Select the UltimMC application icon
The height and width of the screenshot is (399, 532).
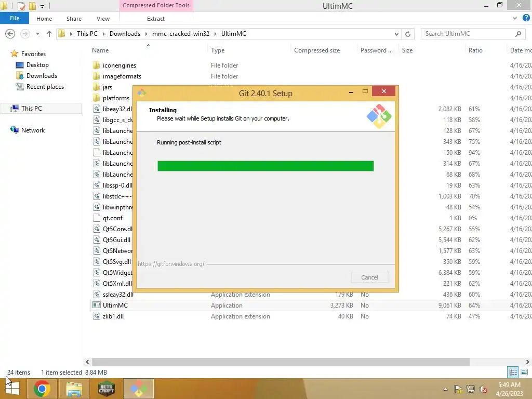pos(97,305)
